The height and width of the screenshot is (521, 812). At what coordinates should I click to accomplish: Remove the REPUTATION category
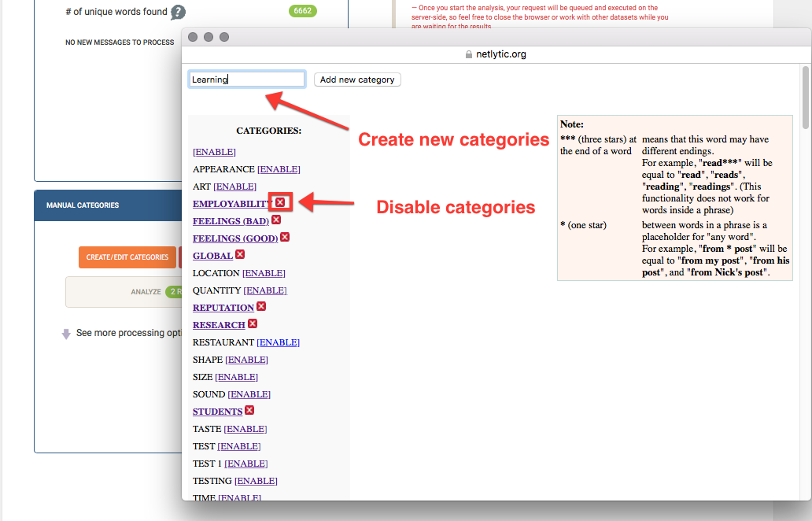260,307
